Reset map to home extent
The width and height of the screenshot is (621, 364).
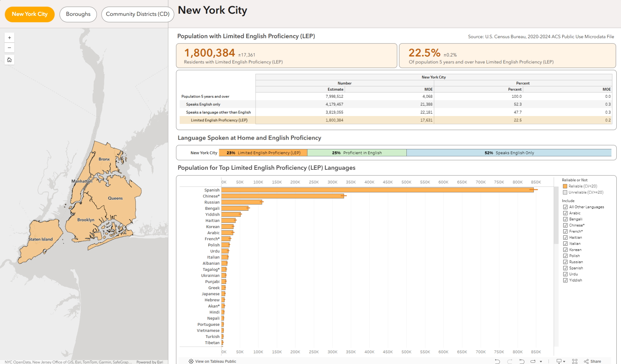pos(9,60)
